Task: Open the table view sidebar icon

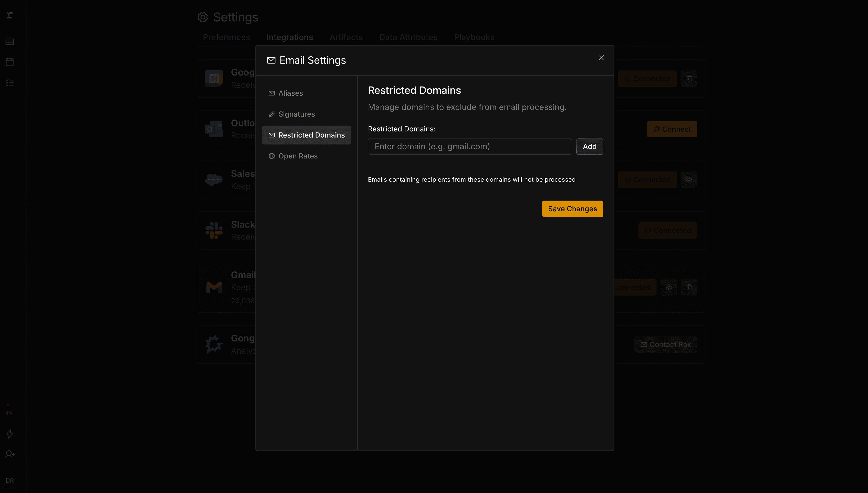Action: click(9, 42)
